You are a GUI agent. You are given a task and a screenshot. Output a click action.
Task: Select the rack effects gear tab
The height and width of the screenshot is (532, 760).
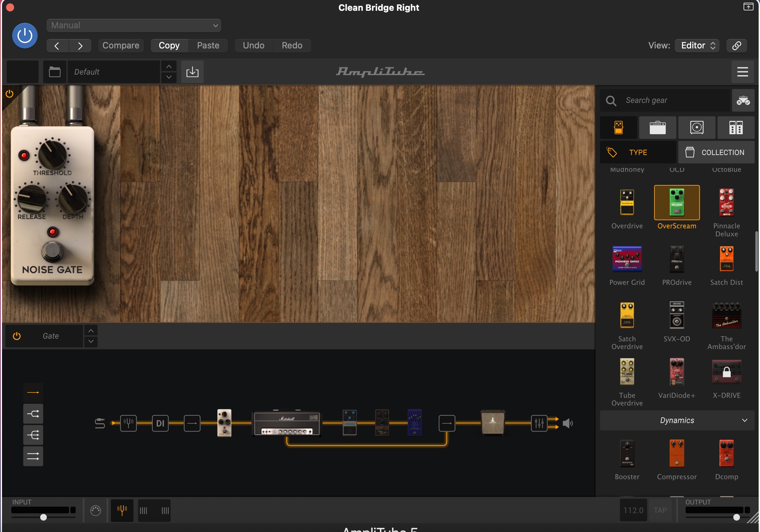coord(736,128)
